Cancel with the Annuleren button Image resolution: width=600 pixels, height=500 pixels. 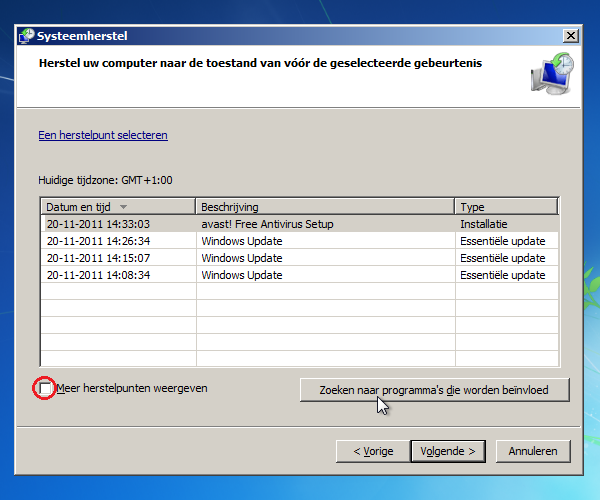[533, 451]
